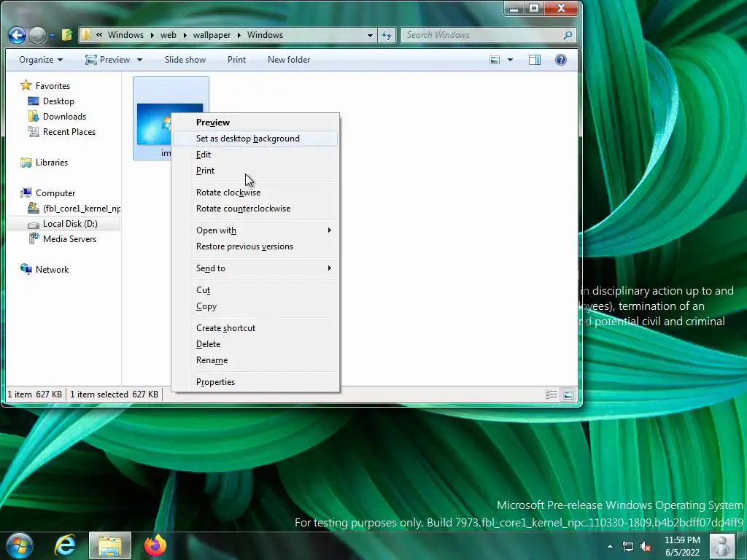Choose Create shortcut
Viewport: 747px width, 560px height.
pyautogui.click(x=255, y=328)
